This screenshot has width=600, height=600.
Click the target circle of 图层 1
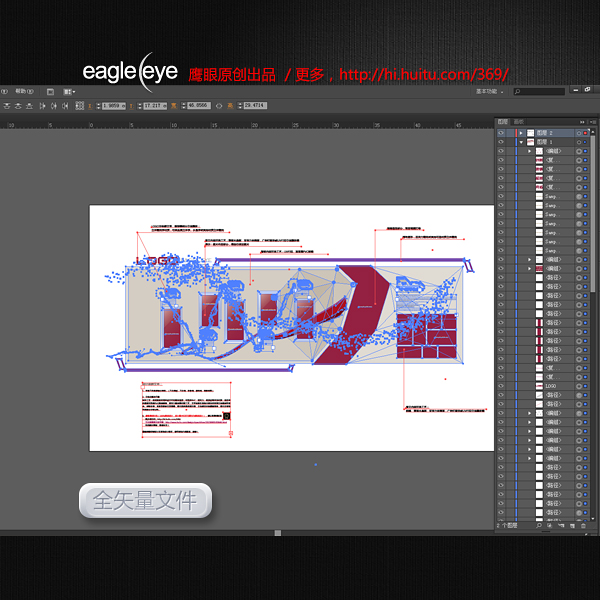pyautogui.click(x=579, y=142)
